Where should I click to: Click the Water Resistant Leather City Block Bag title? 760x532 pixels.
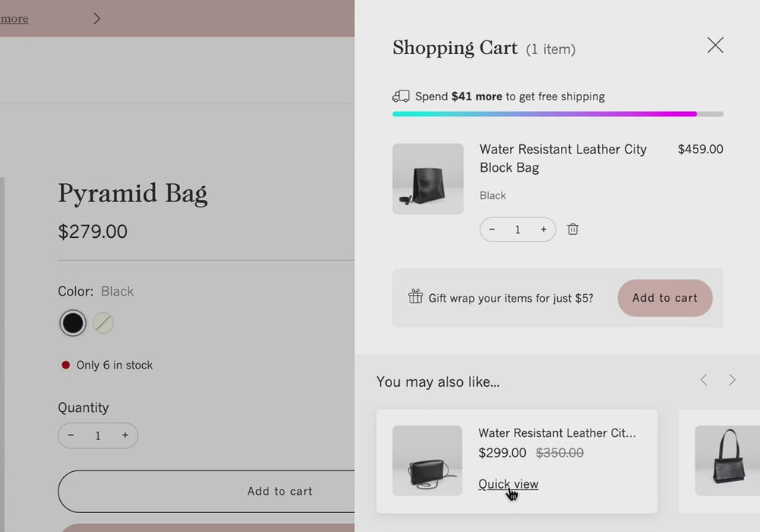click(562, 158)
